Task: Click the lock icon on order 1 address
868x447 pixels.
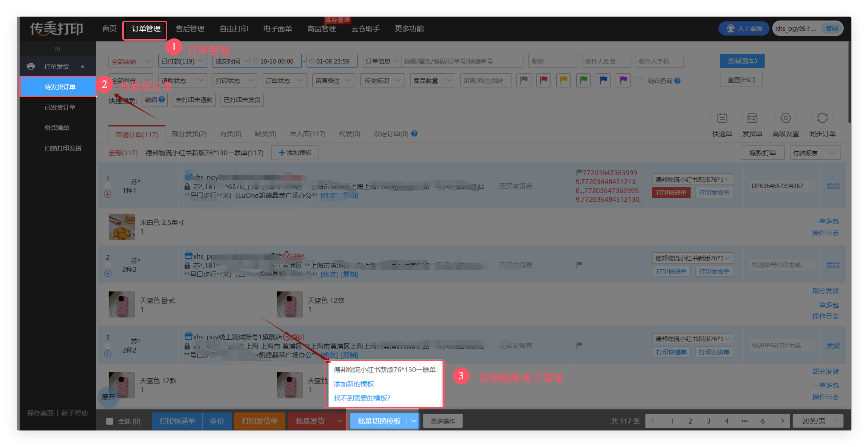Action: [187, 186]
